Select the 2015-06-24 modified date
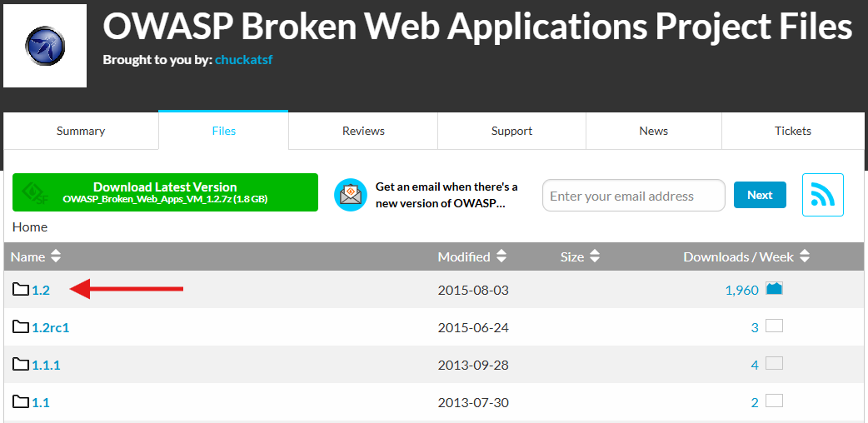Screen dimensions: 868x423 [x=473, y=328]
